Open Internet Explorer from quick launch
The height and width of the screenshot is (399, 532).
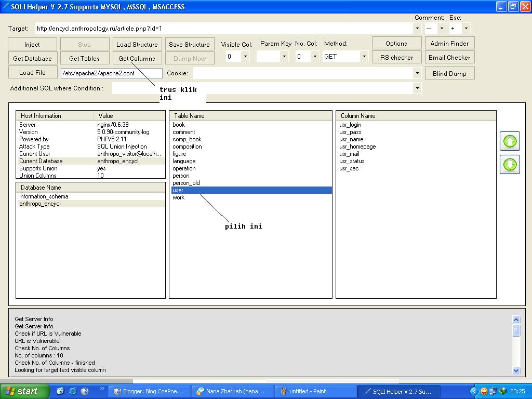click(x=73, y=391)
